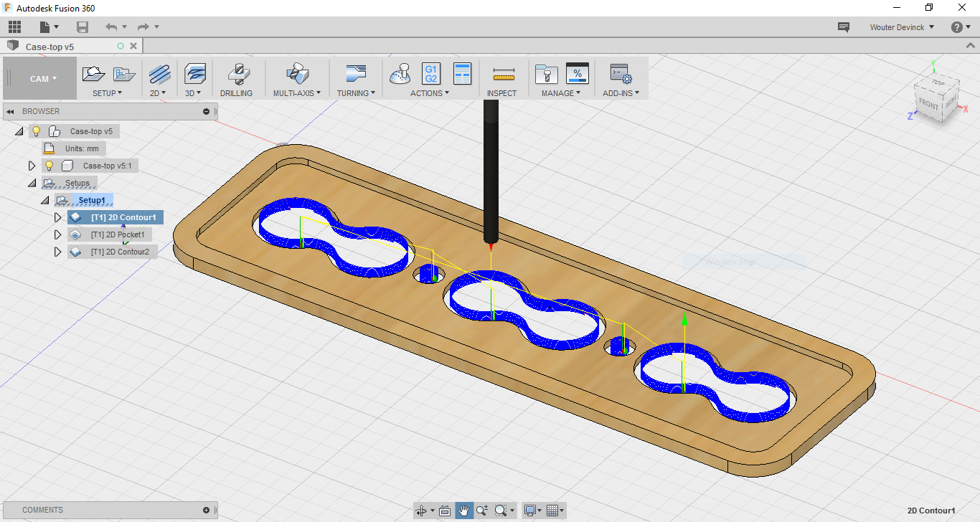The image size is (980, 522).
Task: Open the ADD-INS dropdown menu
Action: click(621, 93)
